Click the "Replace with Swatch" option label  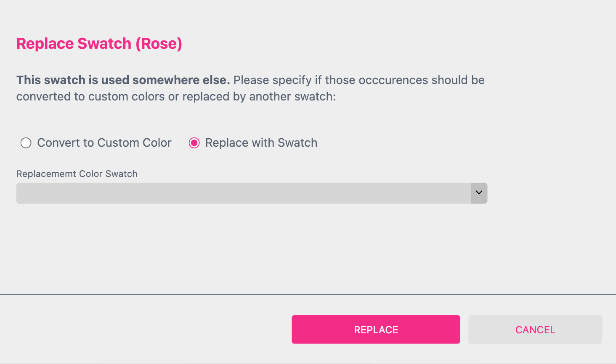(261, 143)
